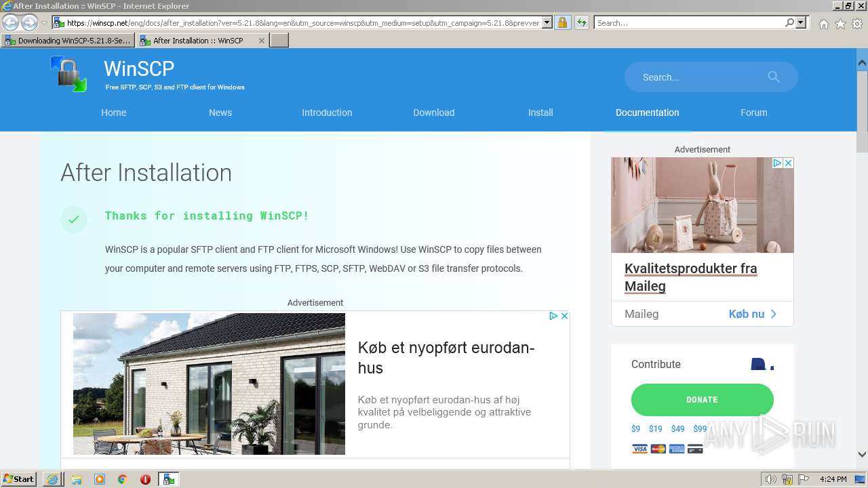868x488 pixels.
Task: Click the PayPal logo in Contribute box
Action: click(x=762, y=365)
